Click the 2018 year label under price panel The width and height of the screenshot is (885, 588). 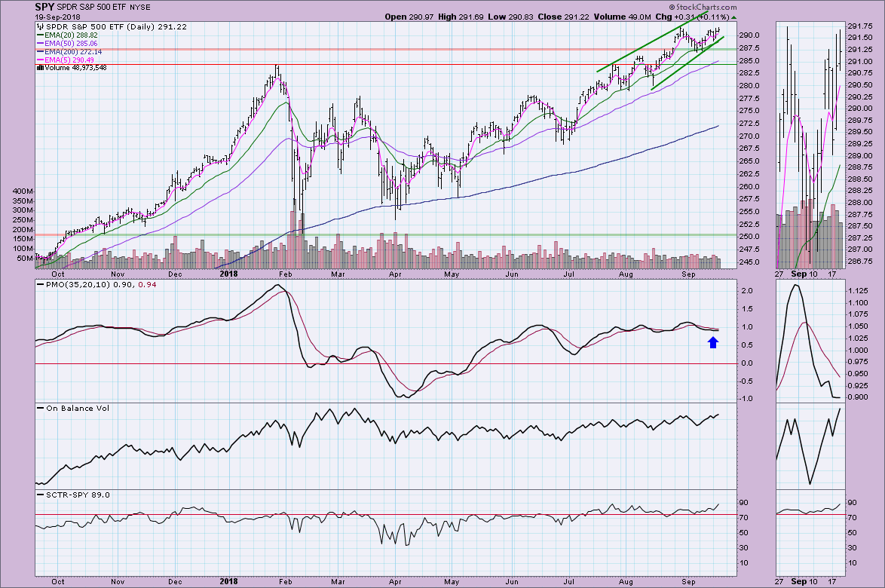pyautogui.click(x=228, y=274)
